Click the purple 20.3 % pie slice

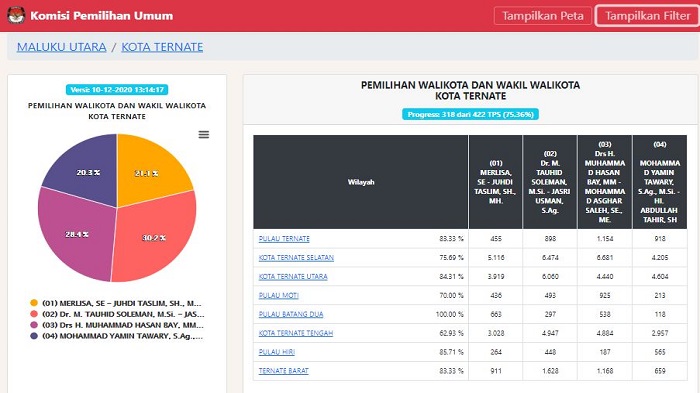click(85, 172)
